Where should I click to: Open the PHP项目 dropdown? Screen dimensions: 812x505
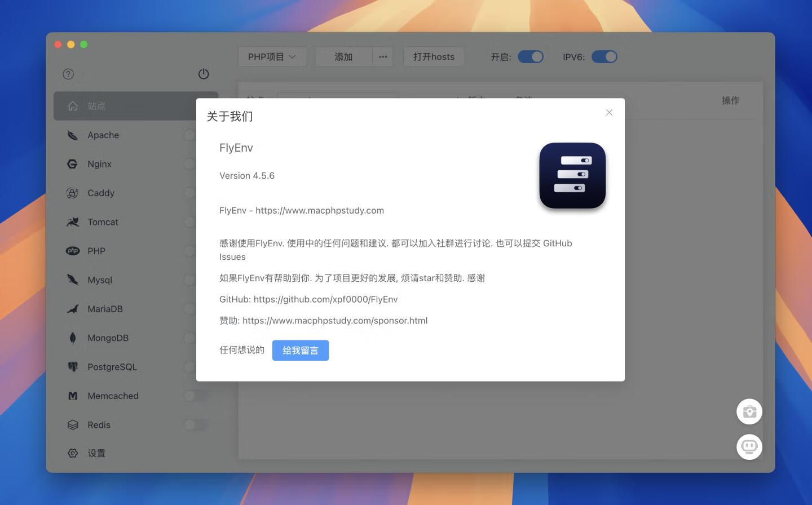(272, 57)
